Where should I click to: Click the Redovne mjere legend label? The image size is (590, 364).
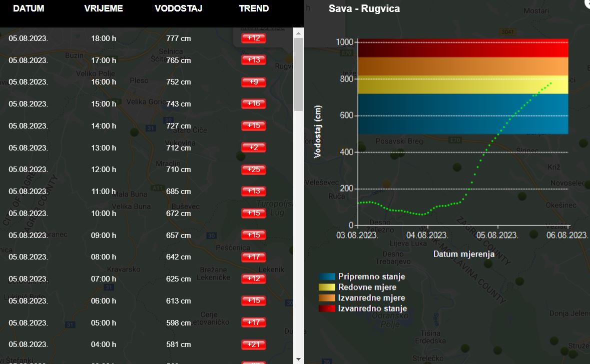(x=367, y=287)
